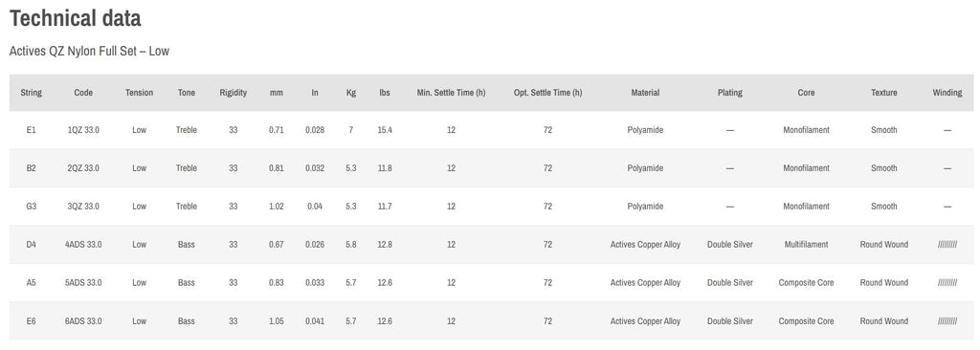Click the Winding dash for G3 row
This screenshot has width=980, height=350.
[947, 207]
